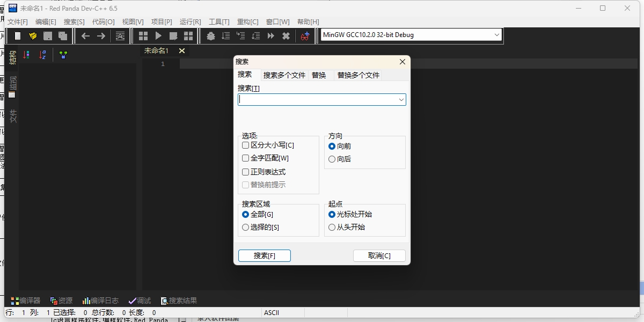Click the Reformat code icon

[120, 36]
